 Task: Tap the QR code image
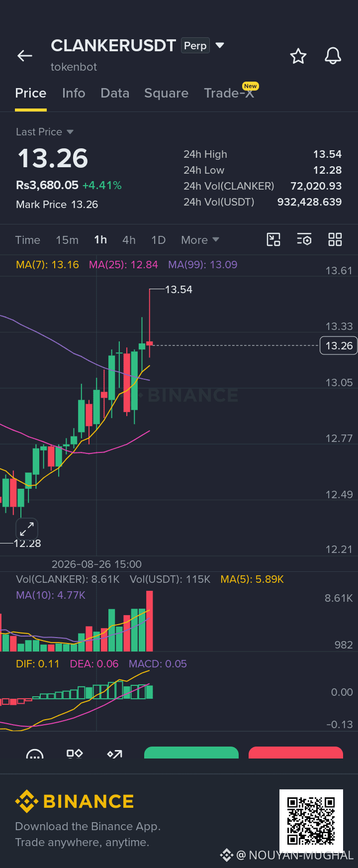[311, 821]
